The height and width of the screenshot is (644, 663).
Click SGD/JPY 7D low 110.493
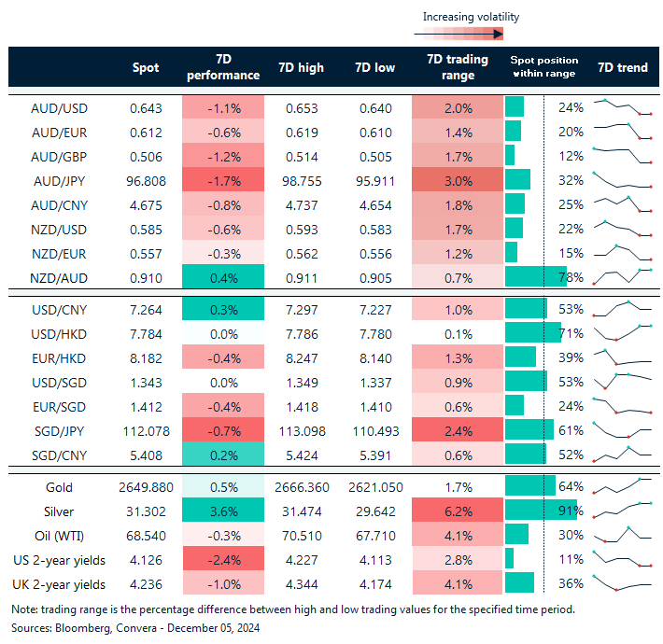pos(375,431)
